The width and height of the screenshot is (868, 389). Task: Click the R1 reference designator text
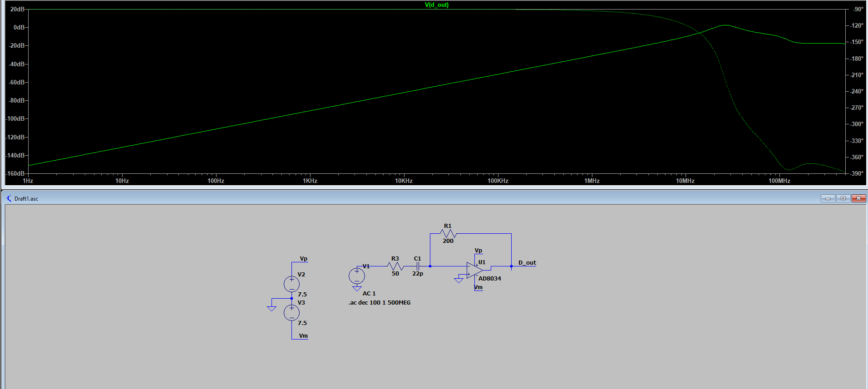tap(448, 226)
